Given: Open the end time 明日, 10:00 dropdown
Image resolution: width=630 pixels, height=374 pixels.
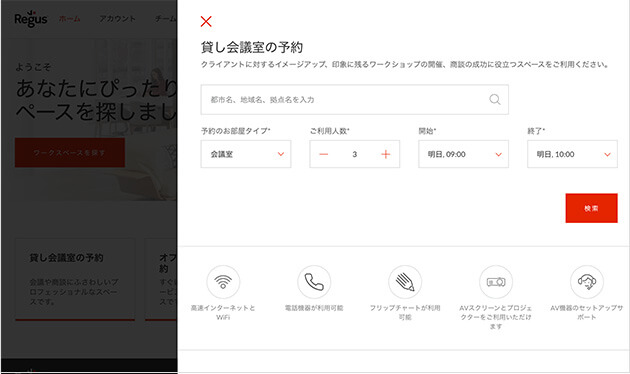Looking at the screenshot, I should coord(572,154).
